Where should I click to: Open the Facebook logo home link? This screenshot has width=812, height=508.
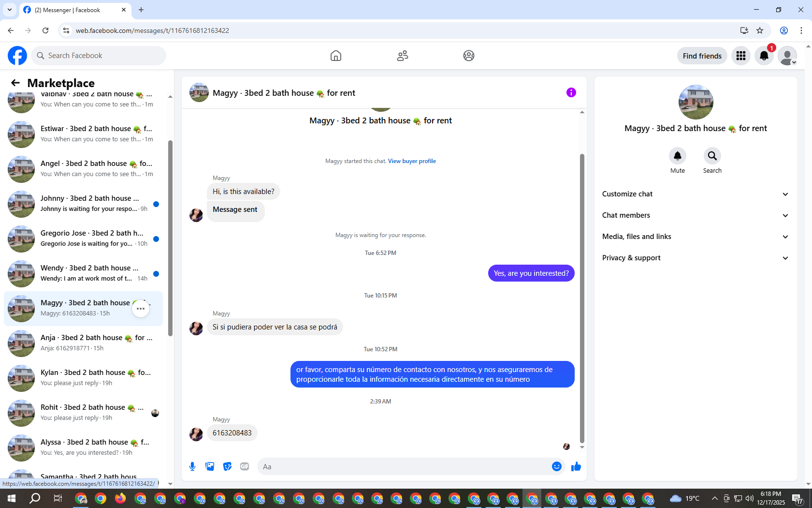point(17,56)
